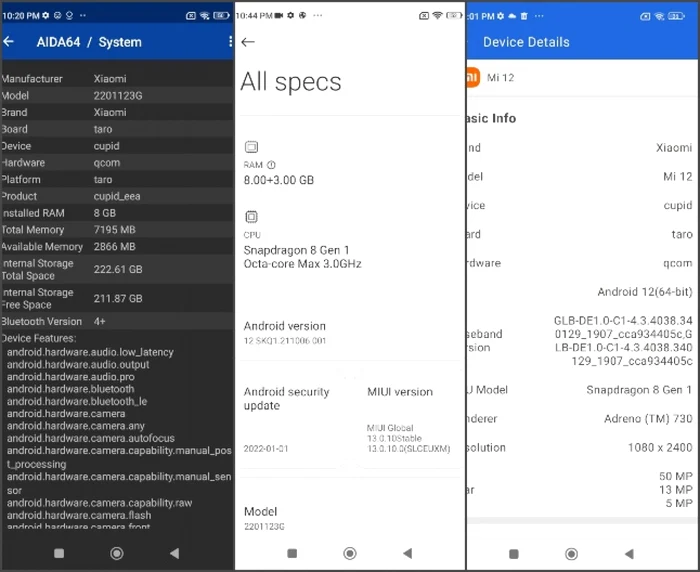
Task: Select android.hardware.camera.flash feature line
Action: pyautogui.click(x=79, y=515)
